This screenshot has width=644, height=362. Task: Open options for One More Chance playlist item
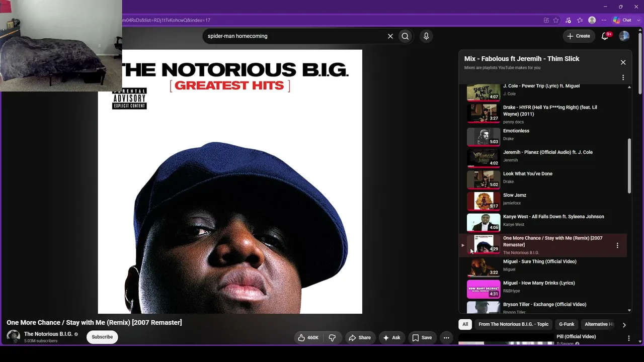point(617,245)
